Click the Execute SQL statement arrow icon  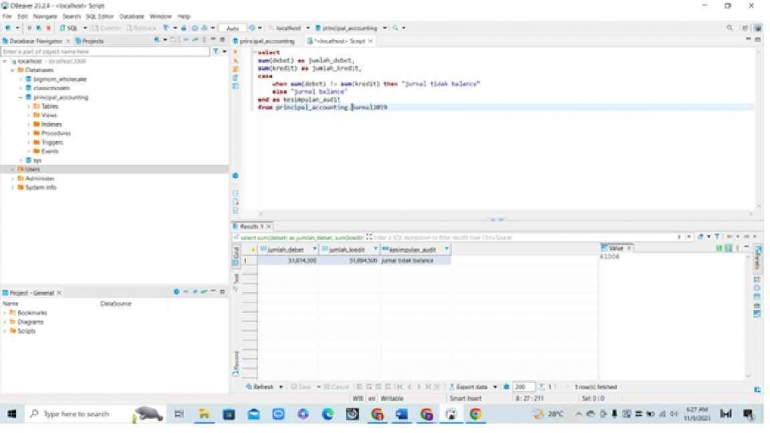236,52
